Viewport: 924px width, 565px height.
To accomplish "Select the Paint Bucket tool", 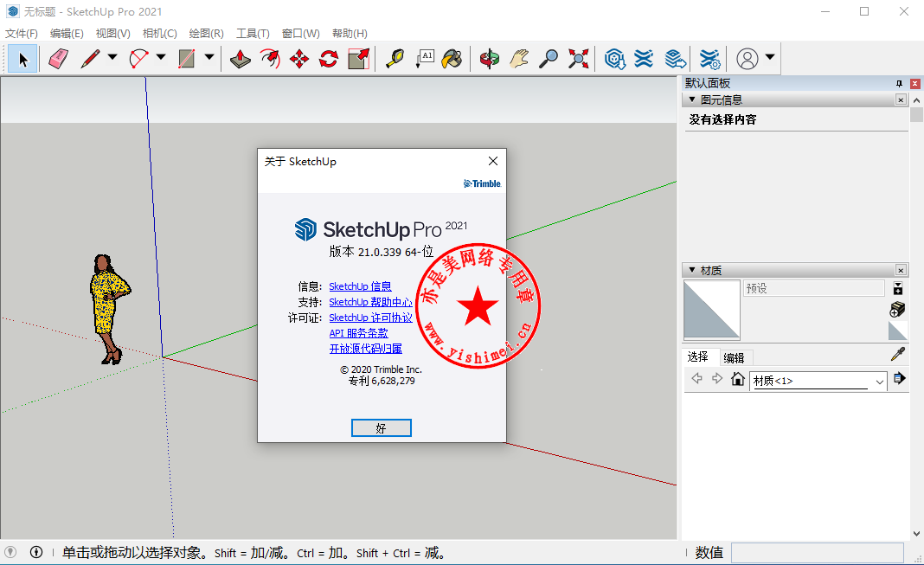I will click(x=452, y=59).
